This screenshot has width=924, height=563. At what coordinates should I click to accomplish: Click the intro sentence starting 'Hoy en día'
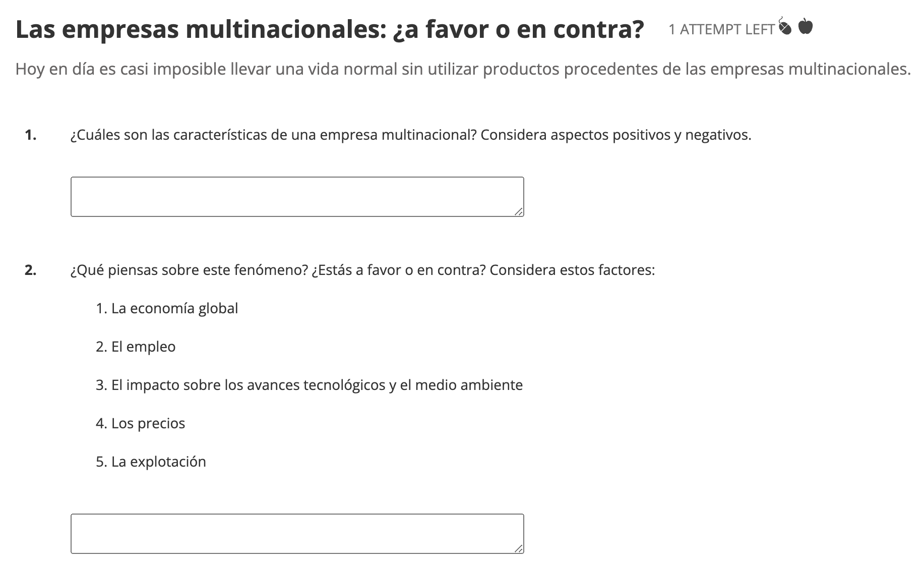463,69
